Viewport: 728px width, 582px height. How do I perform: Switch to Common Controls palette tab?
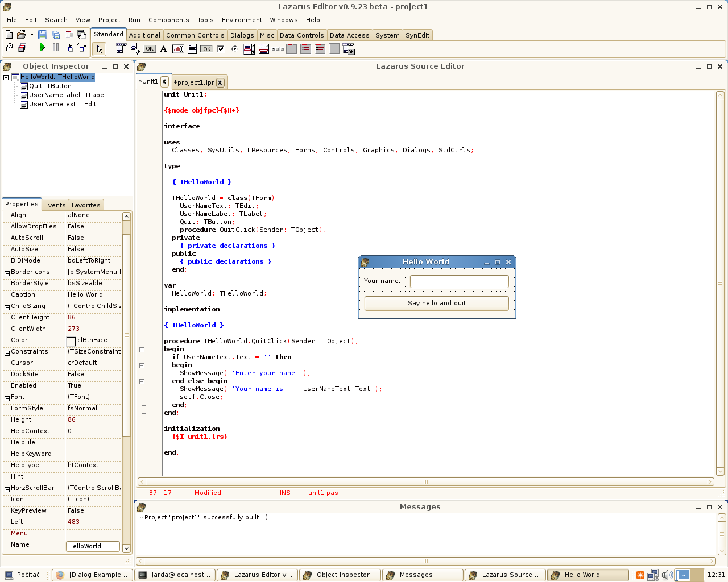[x=195, y=35]
